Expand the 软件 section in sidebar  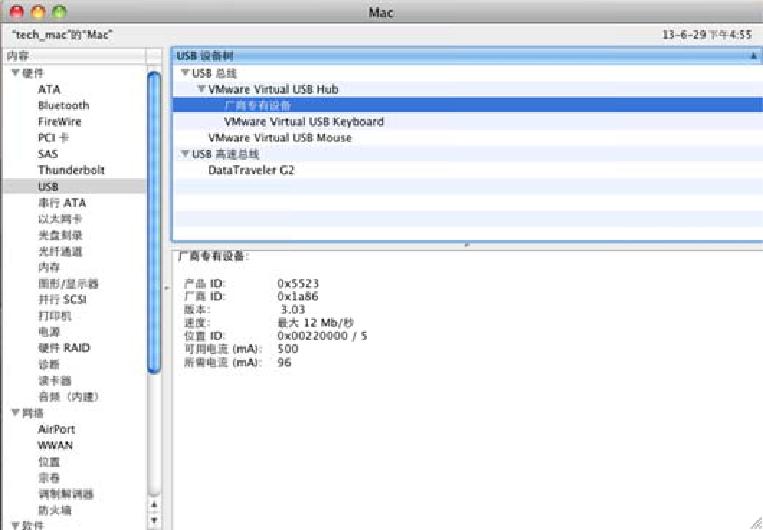pos(15,525)
